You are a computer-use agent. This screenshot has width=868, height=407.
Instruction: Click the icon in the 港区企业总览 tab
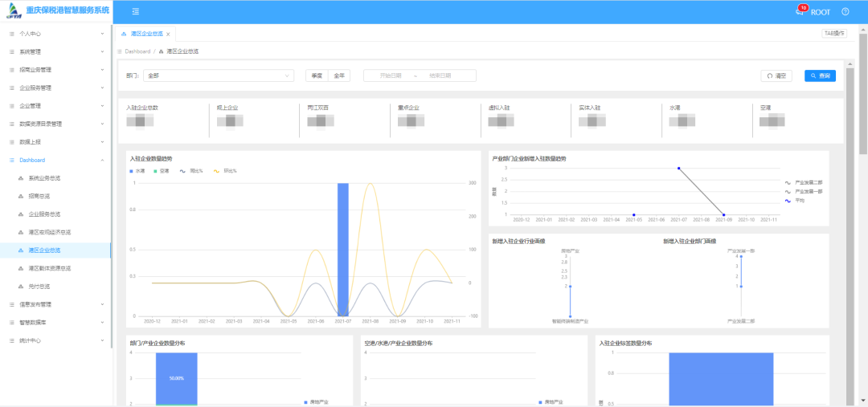(x=124, y=34)
